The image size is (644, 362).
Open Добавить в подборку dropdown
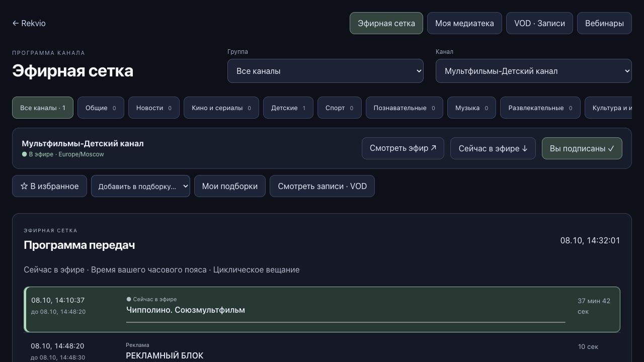pyautogui.click(x=140, y=186)
